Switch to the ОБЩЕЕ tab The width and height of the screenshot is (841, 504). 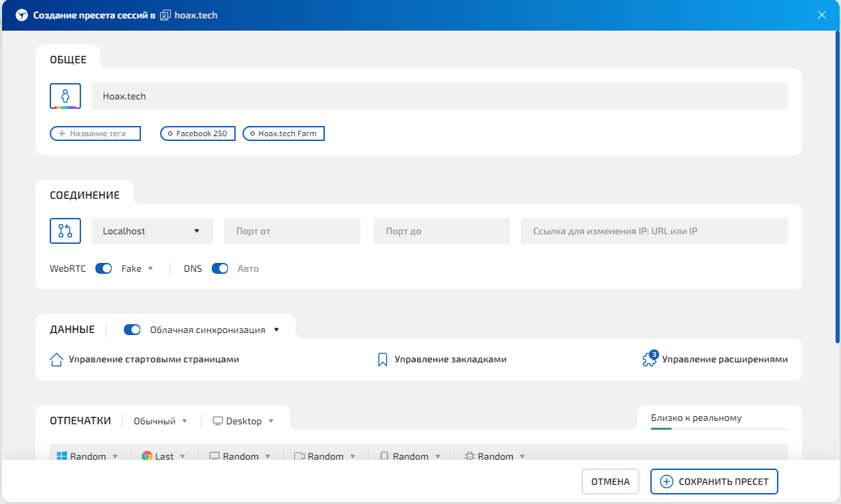68,59
